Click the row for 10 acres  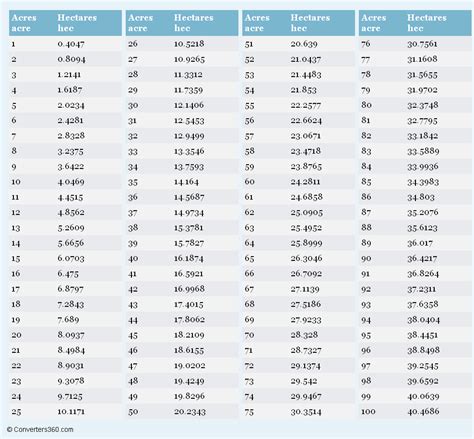(65, 182)
